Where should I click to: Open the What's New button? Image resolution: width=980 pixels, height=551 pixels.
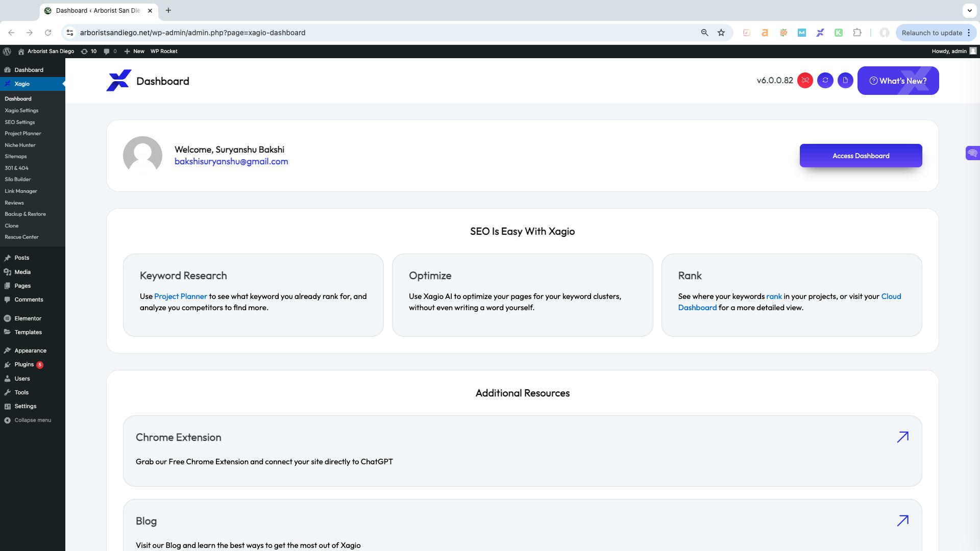pos(898,81)
